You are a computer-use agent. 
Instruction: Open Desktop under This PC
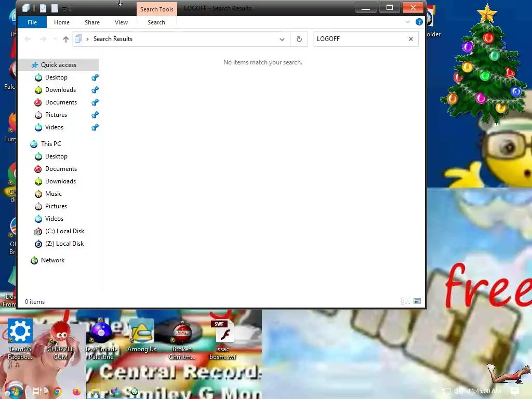click(x=56, y=156)
